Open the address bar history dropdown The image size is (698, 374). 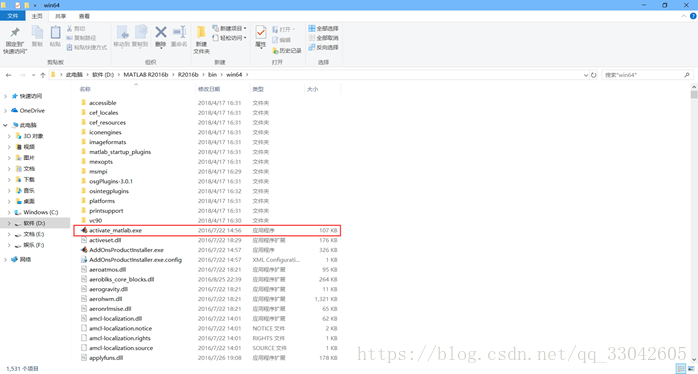pos(586,75)
